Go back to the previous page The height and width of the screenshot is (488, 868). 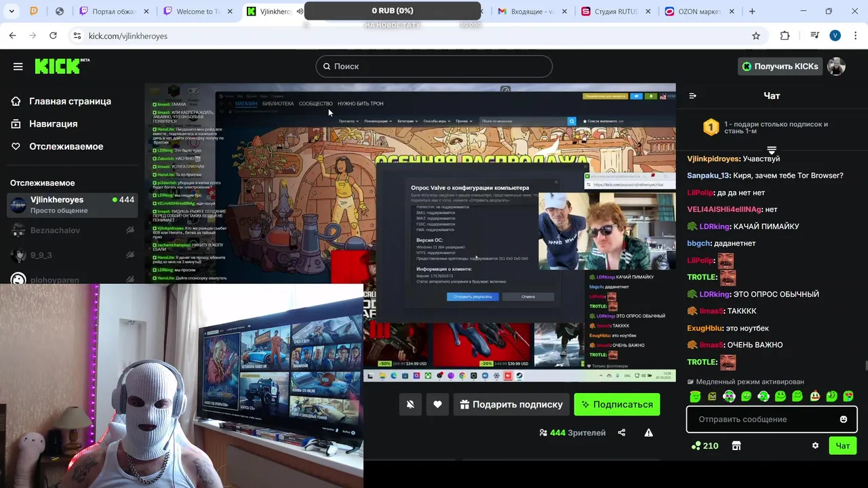[x=12, y=36]
